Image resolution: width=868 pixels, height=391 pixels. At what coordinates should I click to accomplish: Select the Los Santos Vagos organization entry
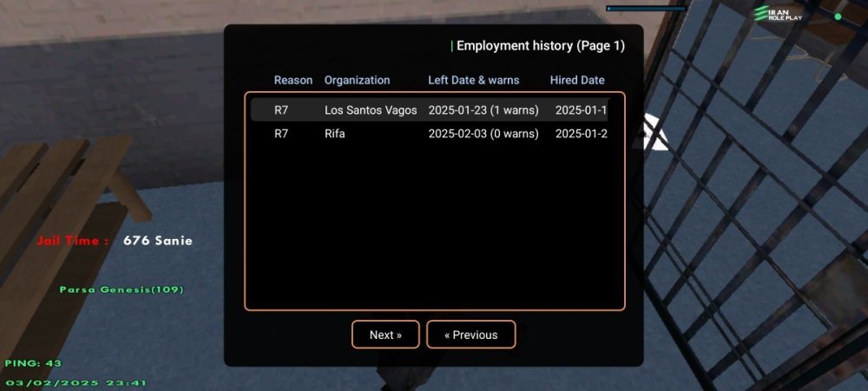click(371, 110)
